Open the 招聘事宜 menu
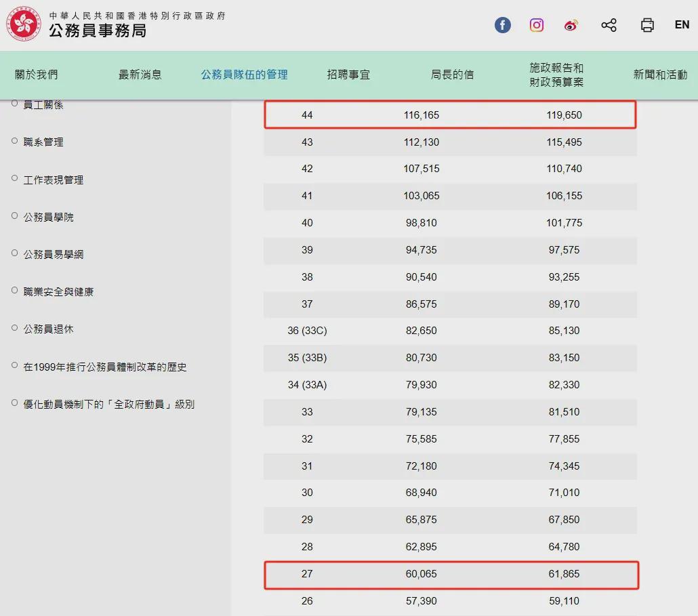 [348, 75]
